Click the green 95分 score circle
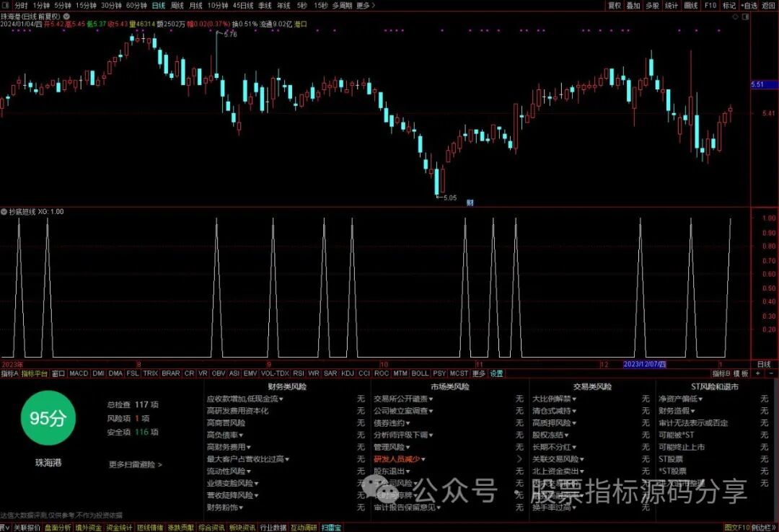Image resolution: width=779 pixels, height=532 pixels. pos(47,418)
